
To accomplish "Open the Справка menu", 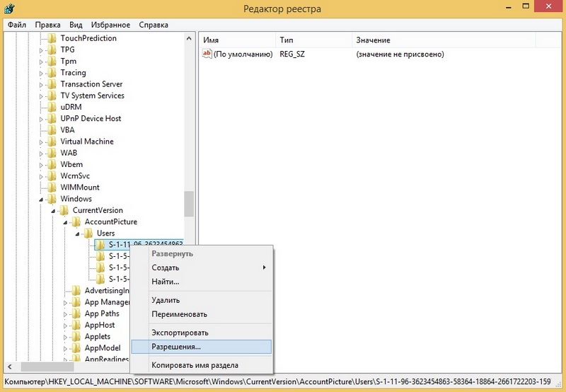I will [154, 25].
